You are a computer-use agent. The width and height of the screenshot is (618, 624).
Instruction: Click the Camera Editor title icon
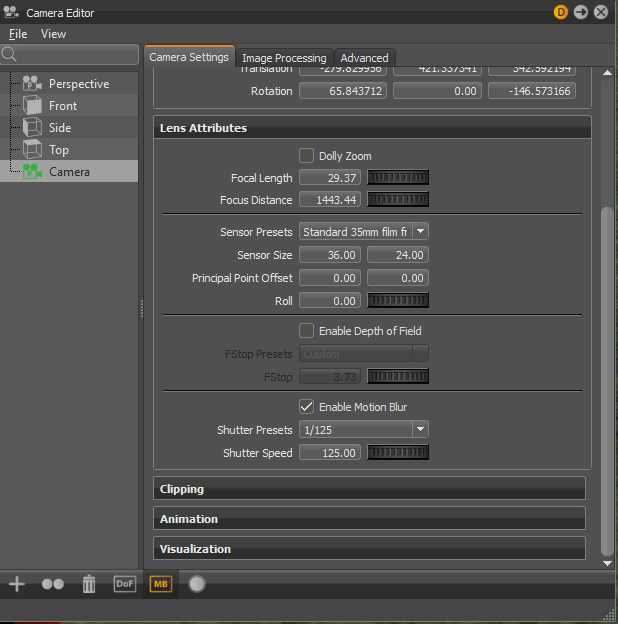click(x=11, y=12)
